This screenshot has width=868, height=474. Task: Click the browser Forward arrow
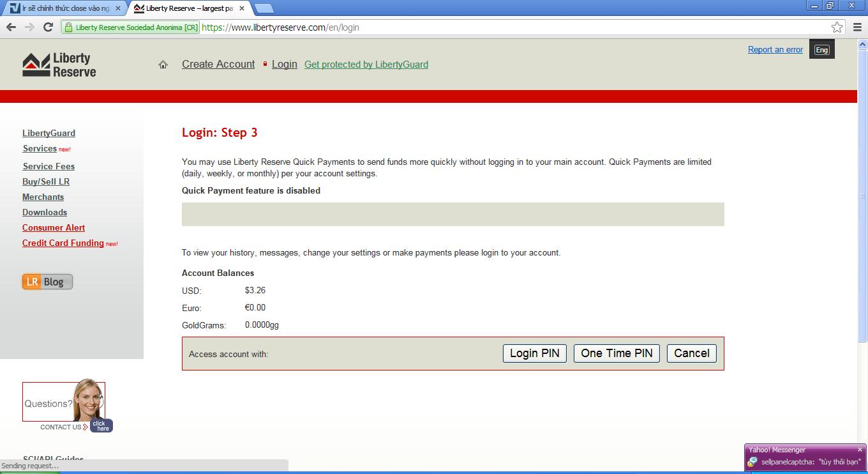tap(29, 27)
